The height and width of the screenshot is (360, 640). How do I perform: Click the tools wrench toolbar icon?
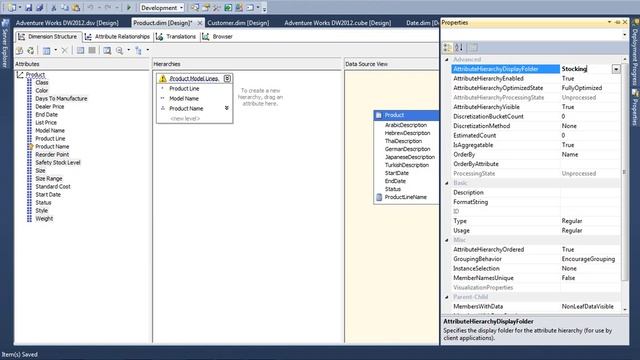217,7
